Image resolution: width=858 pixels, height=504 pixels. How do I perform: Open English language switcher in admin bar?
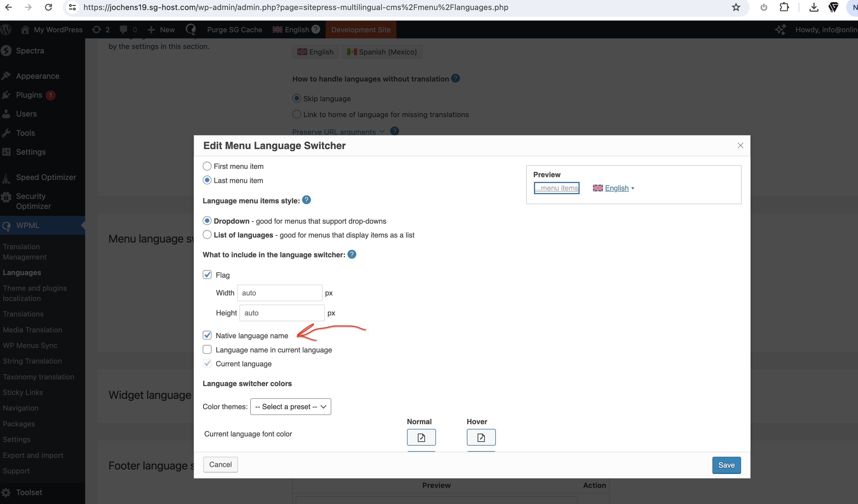(x=291, y=29)
